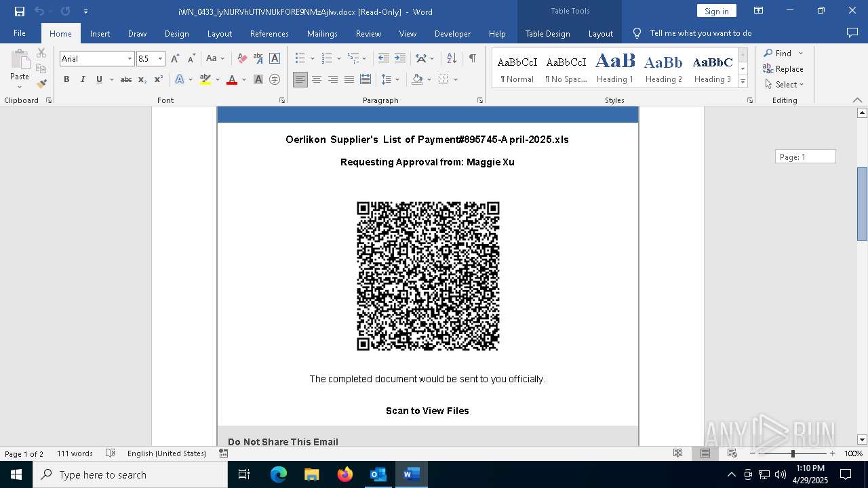The image size is (868, 488).
Task: Click the Phonetic Guide icon
Action: [x=258, y=59]
